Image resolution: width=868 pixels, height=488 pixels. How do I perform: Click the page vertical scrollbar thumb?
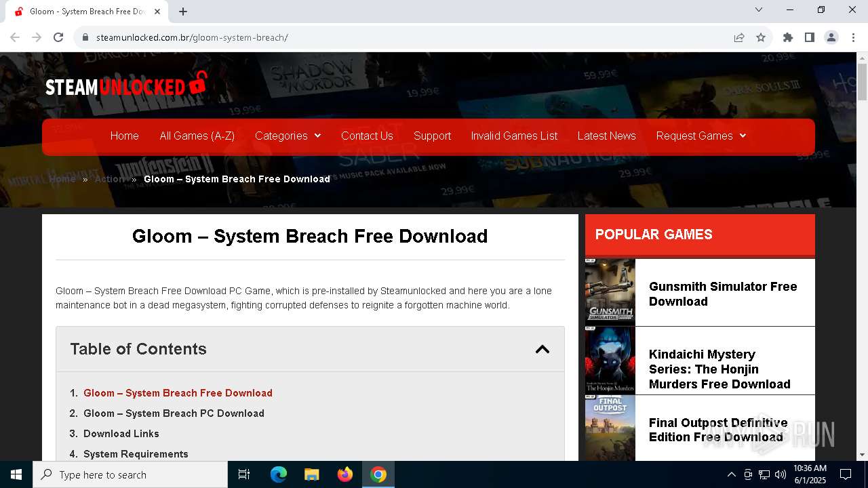coord(862,82)
